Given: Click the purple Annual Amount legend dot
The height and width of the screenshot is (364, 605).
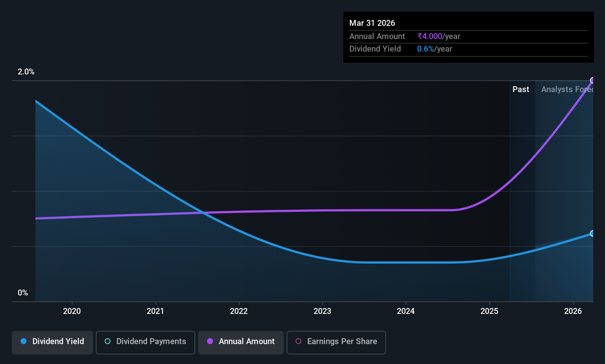Looking at the screenshot, I should [210, 341].
